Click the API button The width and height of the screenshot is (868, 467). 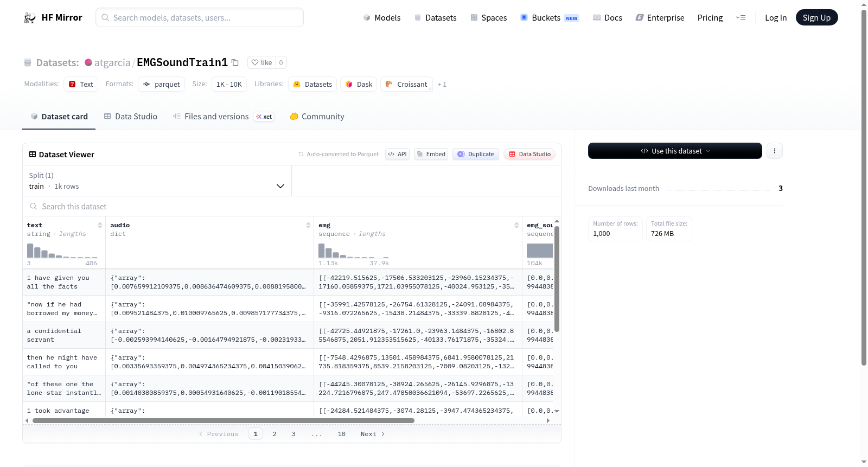pos(397,154)
